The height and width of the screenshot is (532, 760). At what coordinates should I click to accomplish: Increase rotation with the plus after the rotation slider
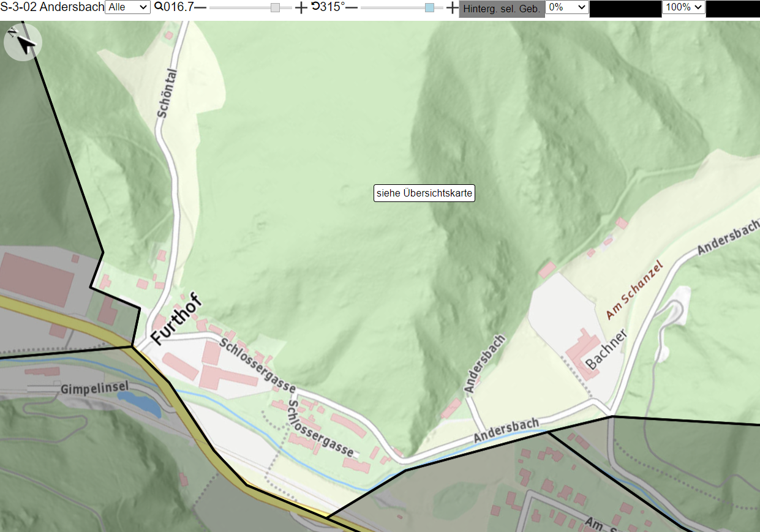[452, 7]
